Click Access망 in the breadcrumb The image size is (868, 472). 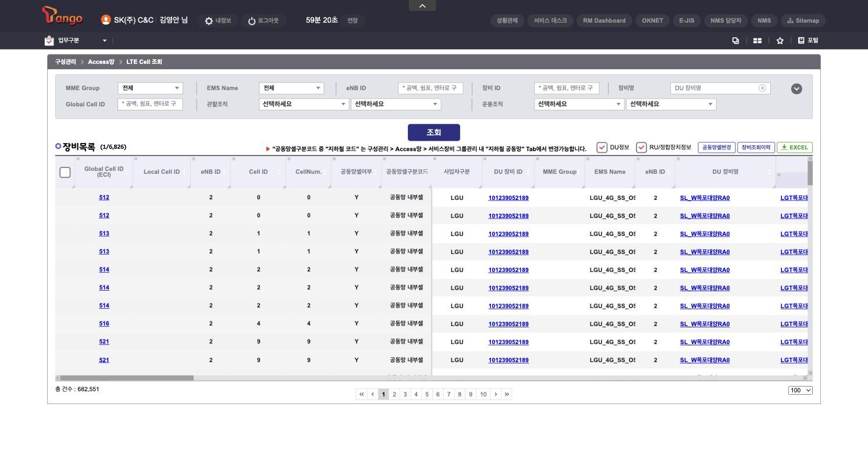click(x=101, y=62)
